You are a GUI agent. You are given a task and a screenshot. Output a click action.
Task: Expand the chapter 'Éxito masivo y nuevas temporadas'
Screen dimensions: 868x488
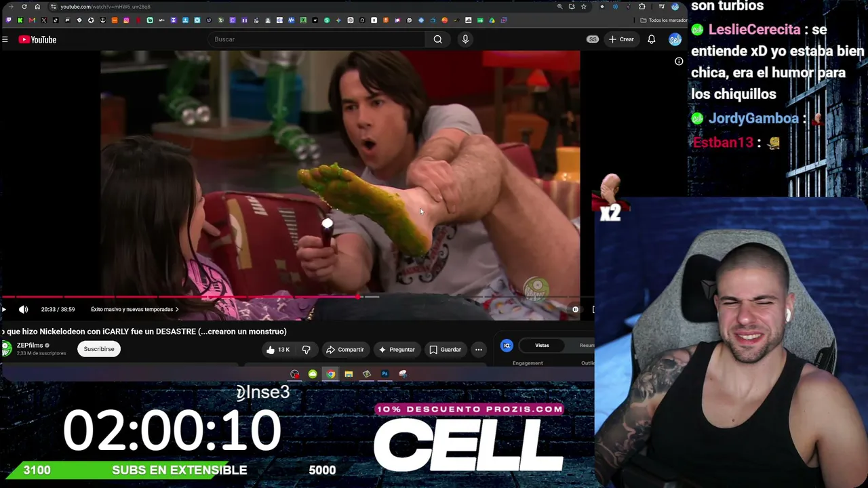pyautogui.click(x=135, y=310)
